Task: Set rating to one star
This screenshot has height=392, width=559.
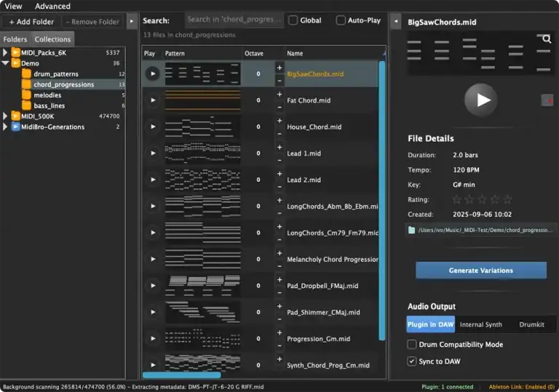Action: click(x=456, y=199)
